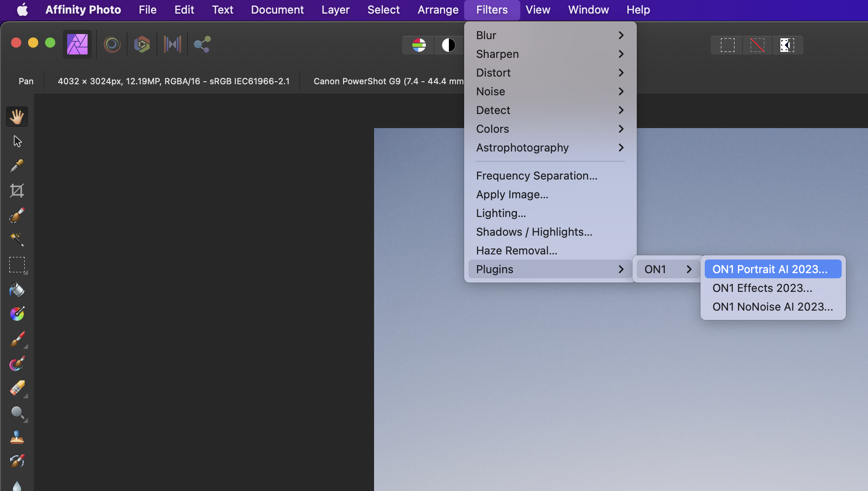This screenshot has height=491, width=868.
Task: Select the Rectangular Marquee tool
Action: pos(17,265)
